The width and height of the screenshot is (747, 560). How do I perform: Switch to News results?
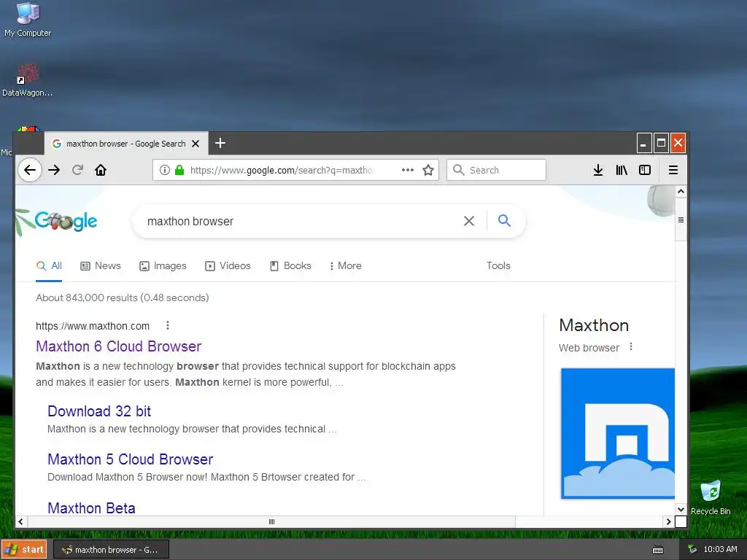point(101,265)
